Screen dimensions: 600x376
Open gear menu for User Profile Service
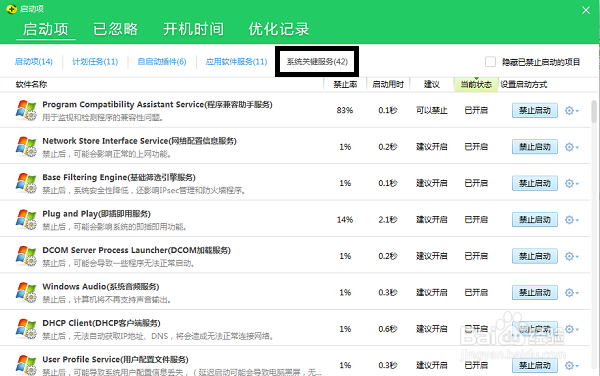click(x=572, y=365)
